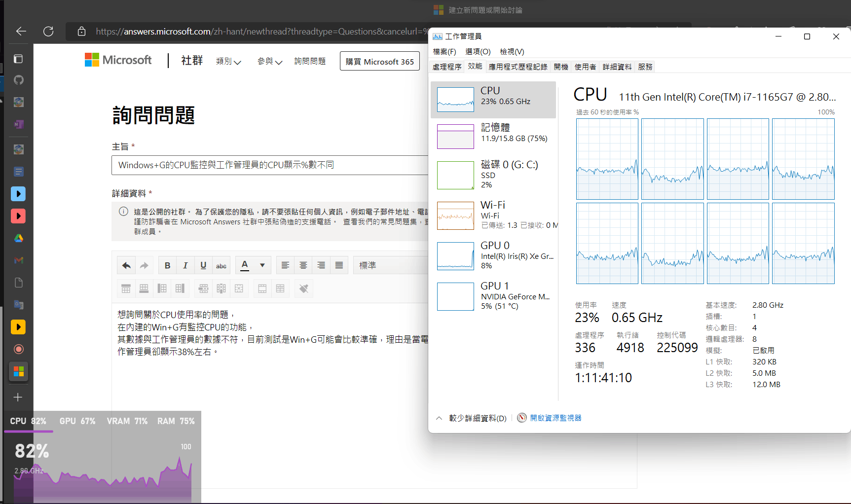
Task: Open the font color dropdown arrow
Action: click(262, 265)
